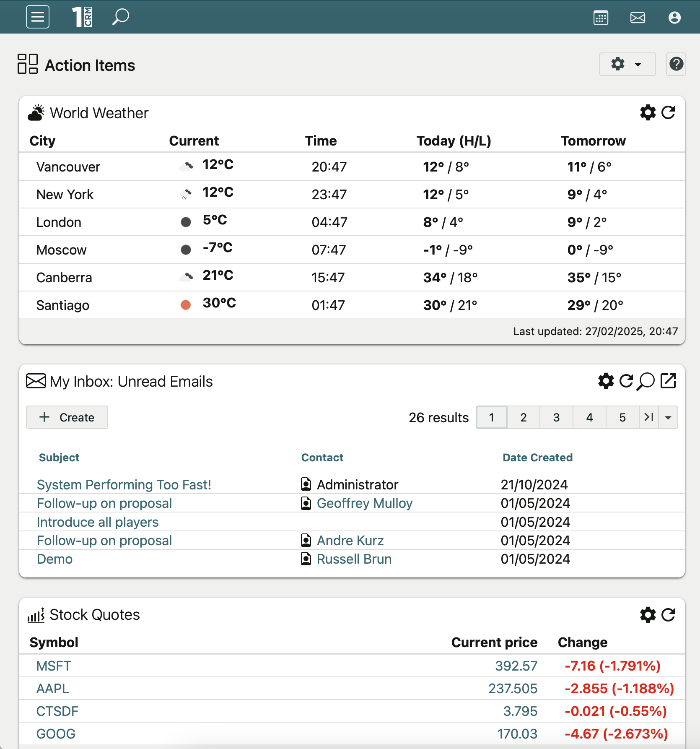Search within My Inbox panel
This screenshot has width=700, height=749.
pyautogui.click(x=646, y=381)
